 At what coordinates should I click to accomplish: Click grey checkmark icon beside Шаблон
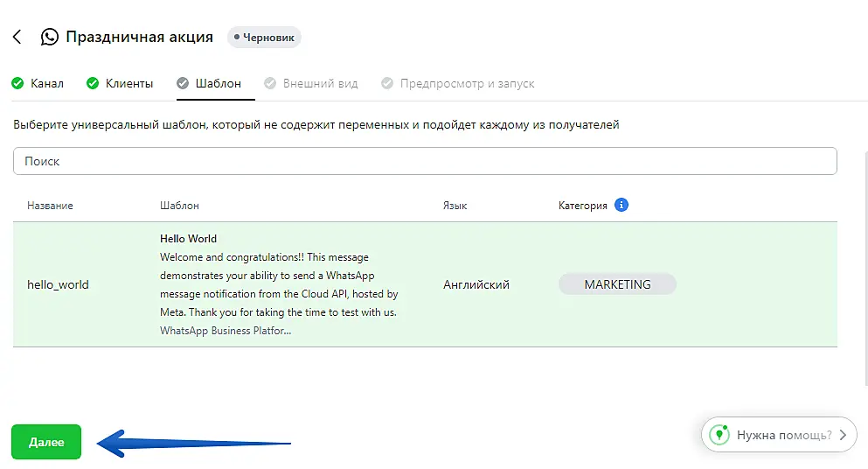pos(182,84)
